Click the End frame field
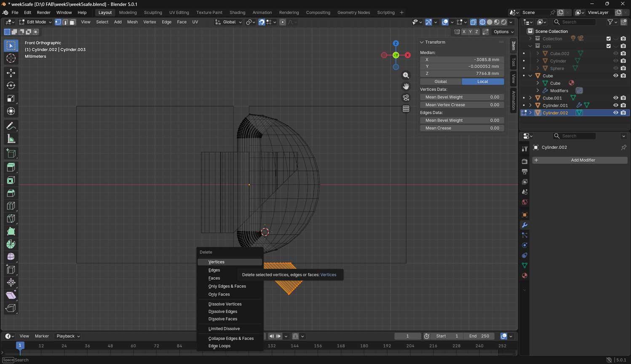This screenshot has height=364, width=631. point(479,336)
